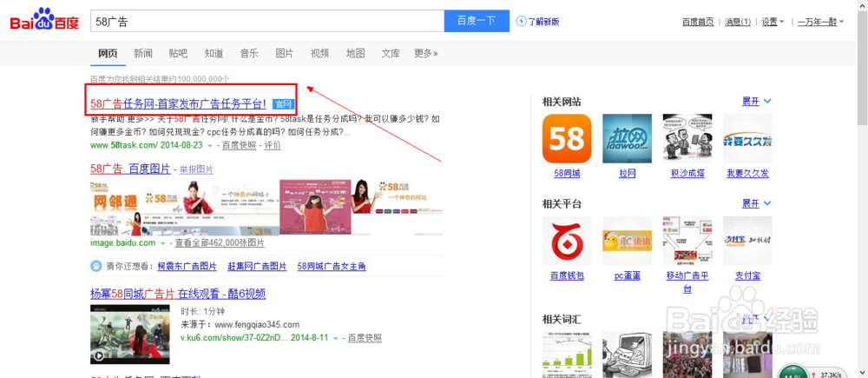Open 杨幂58同城广告片 video result title
Screen dimensions: 868x378
point(178,293)
